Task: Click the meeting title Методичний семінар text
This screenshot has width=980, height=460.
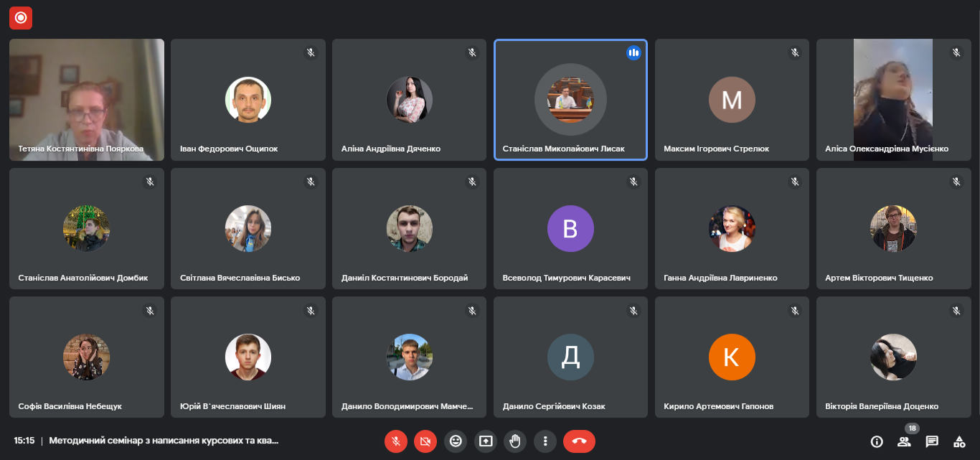Action: click(164, 441)
